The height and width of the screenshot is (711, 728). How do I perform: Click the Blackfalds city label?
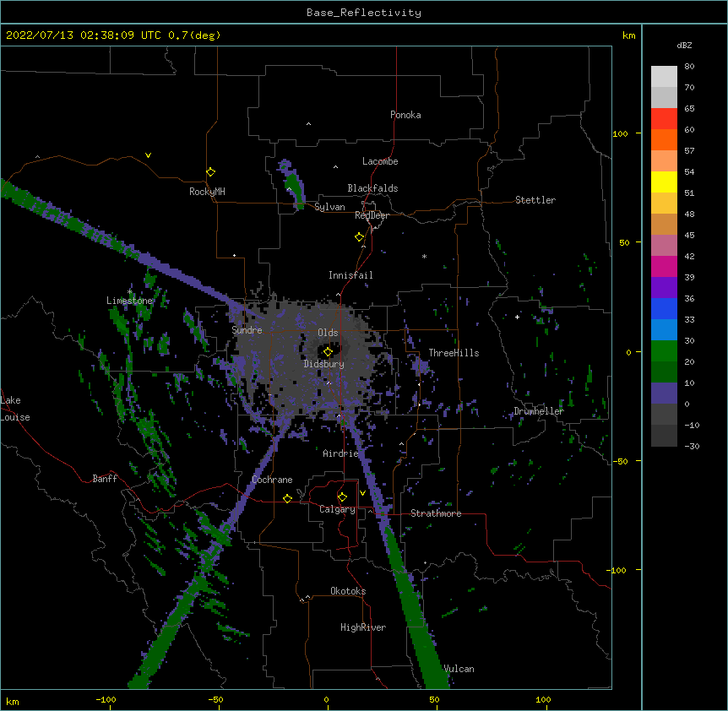tap(372, 188)
